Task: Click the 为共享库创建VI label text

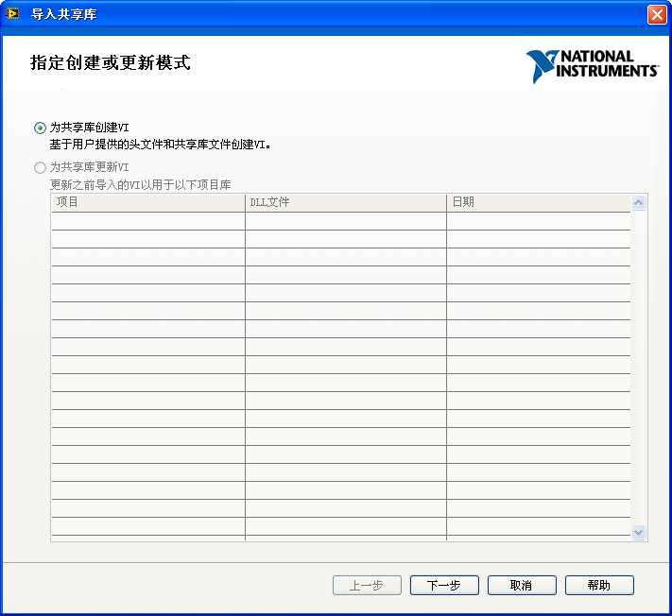Action: pyautogui.click(x=89, y=128)
